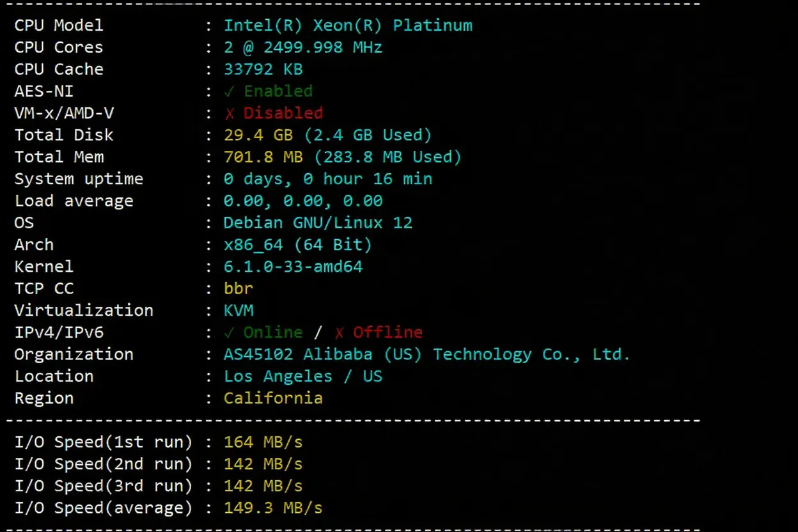Click the 'I/O Speed(average)' label
Viewport: 798px width, 532px height.
(104, 508)
